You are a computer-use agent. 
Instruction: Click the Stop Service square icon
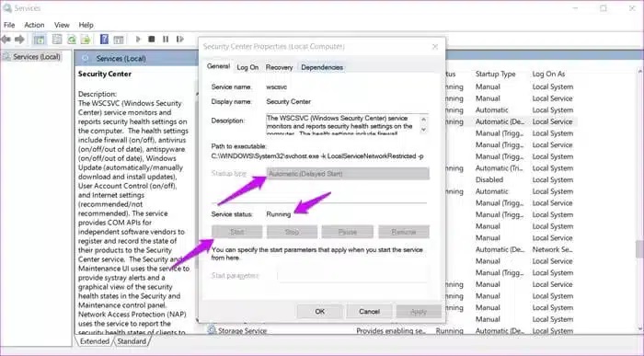point(152,39)
